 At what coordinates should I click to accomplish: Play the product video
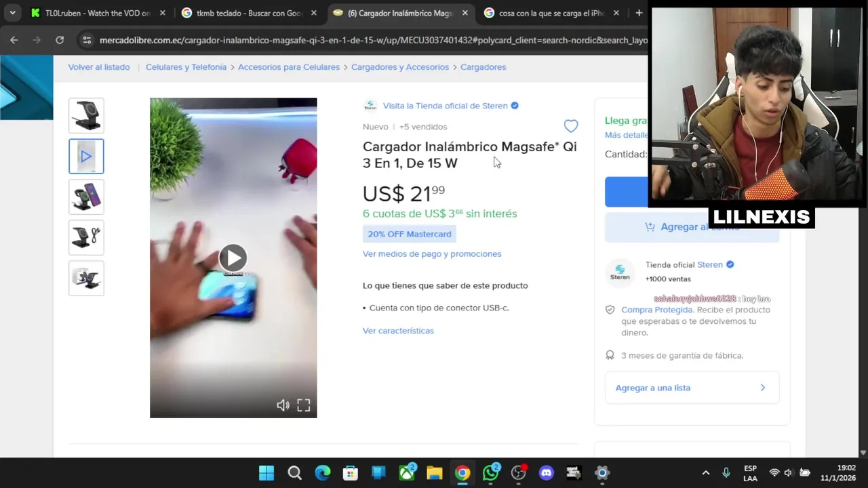coord(233,258)
